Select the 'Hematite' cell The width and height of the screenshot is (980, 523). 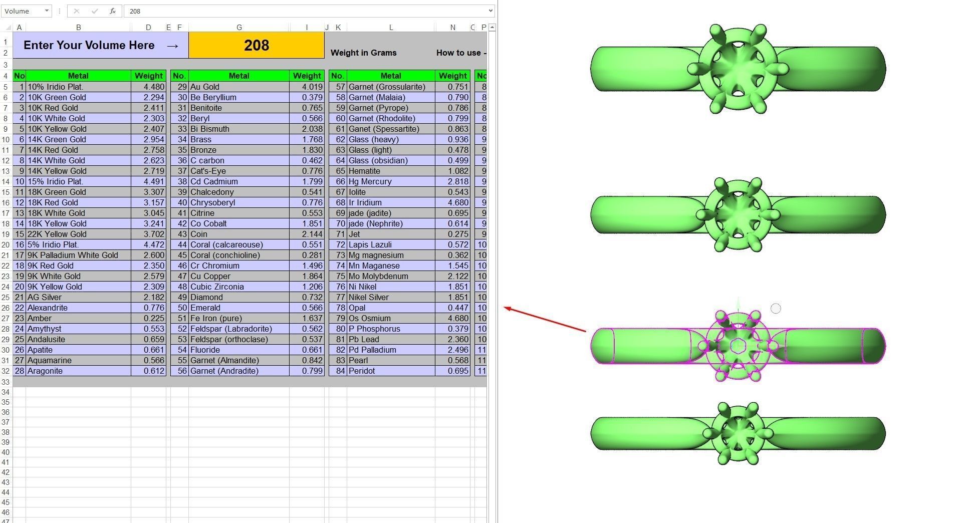391,171
